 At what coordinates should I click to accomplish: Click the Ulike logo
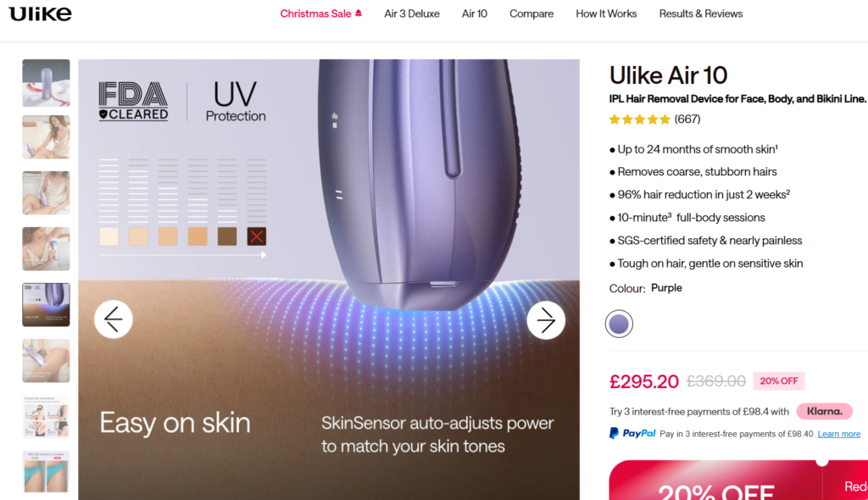40,14
